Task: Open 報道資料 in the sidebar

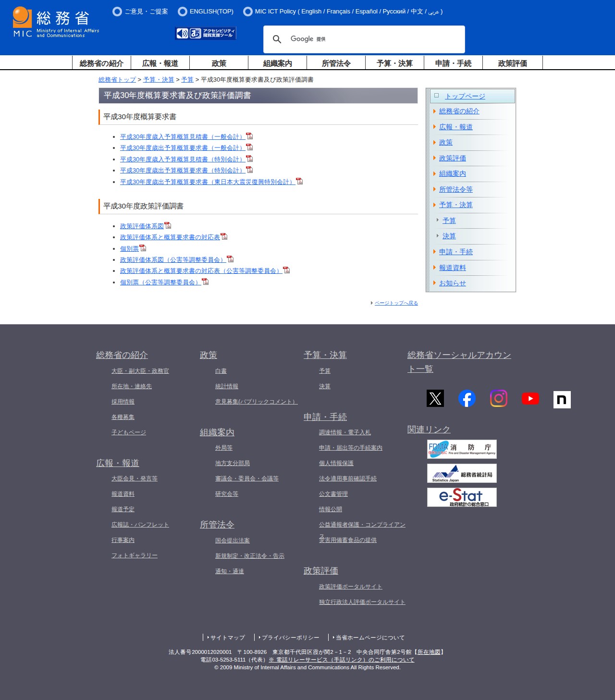Action: tap(453, 268)
